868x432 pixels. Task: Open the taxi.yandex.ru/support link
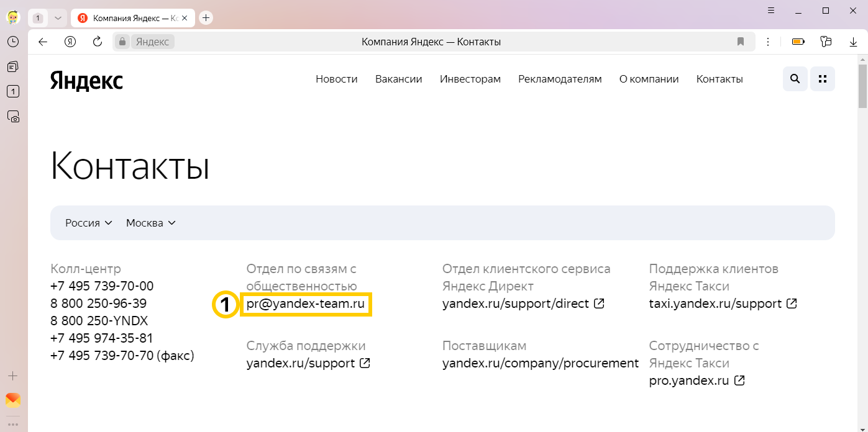(715, 304)
